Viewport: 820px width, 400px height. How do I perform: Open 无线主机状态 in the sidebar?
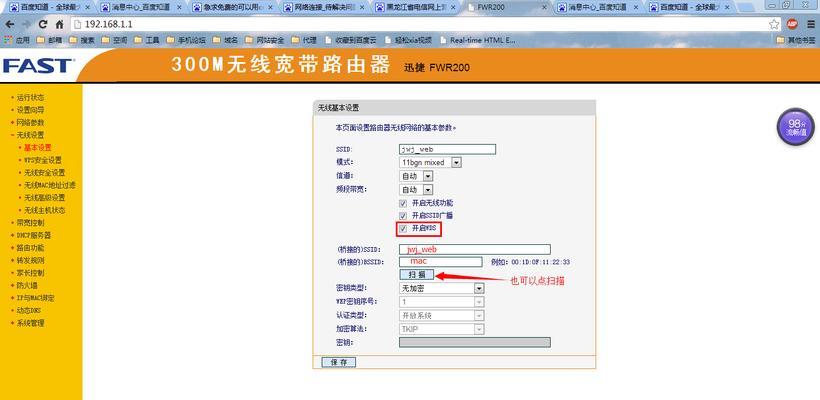pos(44,210)
